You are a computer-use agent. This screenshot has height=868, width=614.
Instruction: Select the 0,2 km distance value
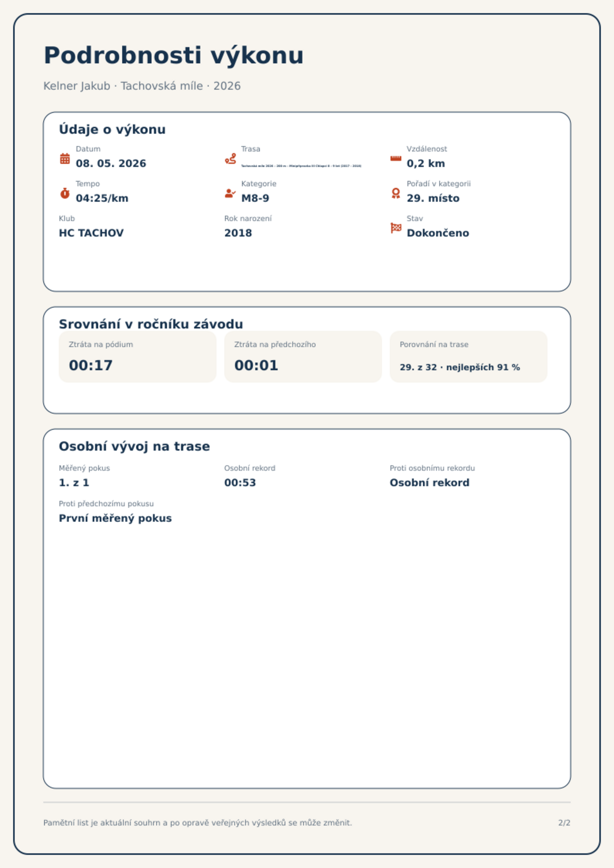pyautogui.click(x=426, y=163)
